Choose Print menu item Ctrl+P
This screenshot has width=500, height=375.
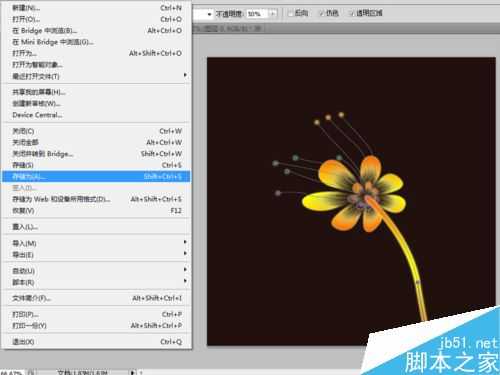point(97,314)
